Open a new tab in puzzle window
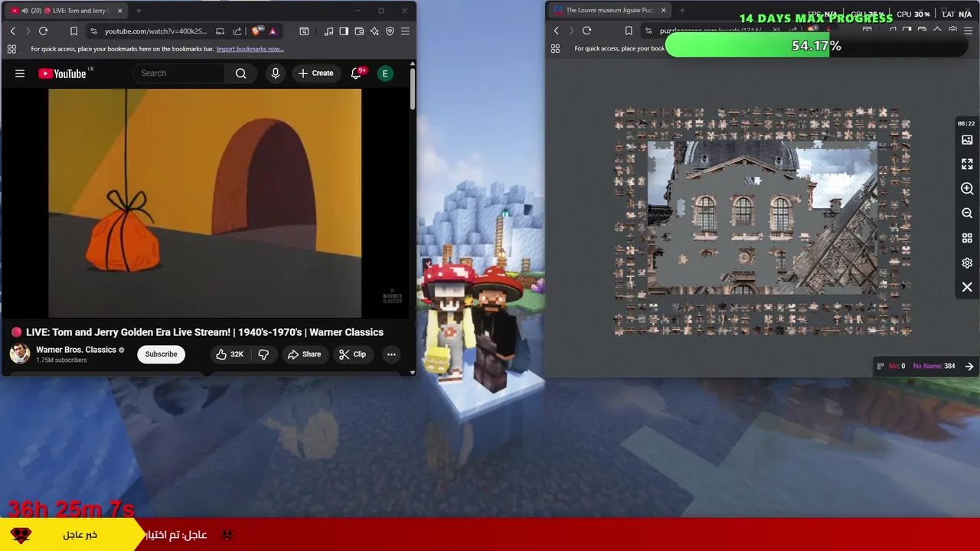Viewport: 980px width, 551px height. [682, 11]
